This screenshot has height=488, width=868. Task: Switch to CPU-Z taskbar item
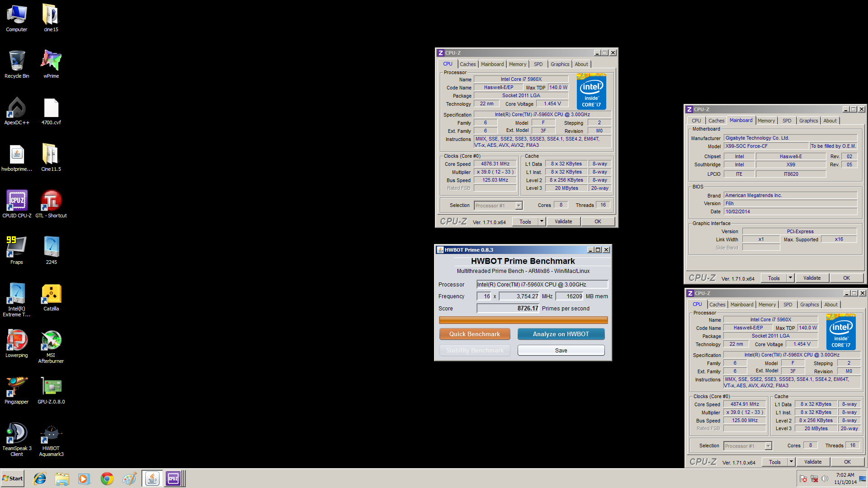click(173, 479)
